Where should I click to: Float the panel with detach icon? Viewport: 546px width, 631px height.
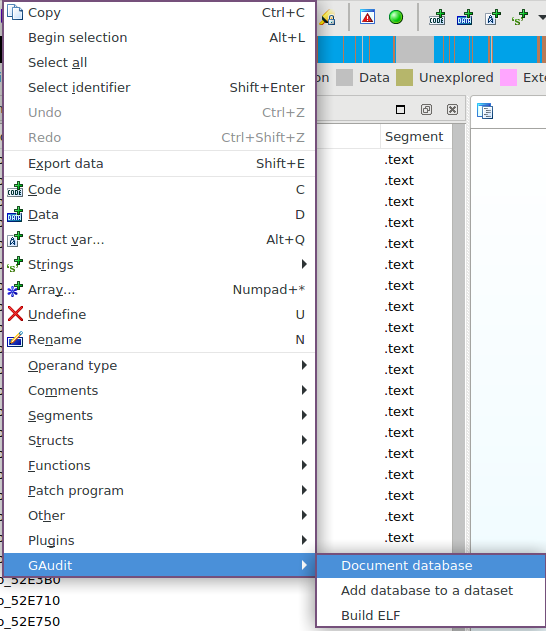[426, 109]
